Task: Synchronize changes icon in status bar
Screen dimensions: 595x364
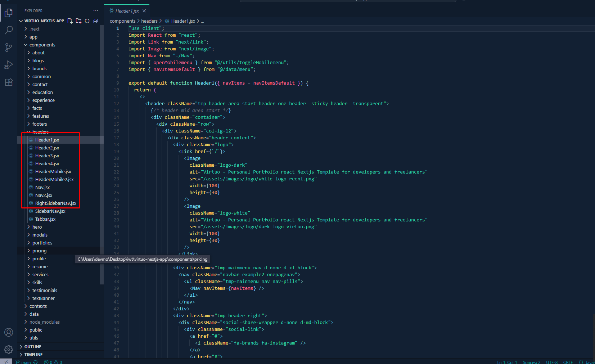Action: pyautogui.click(x=36, y=362)
